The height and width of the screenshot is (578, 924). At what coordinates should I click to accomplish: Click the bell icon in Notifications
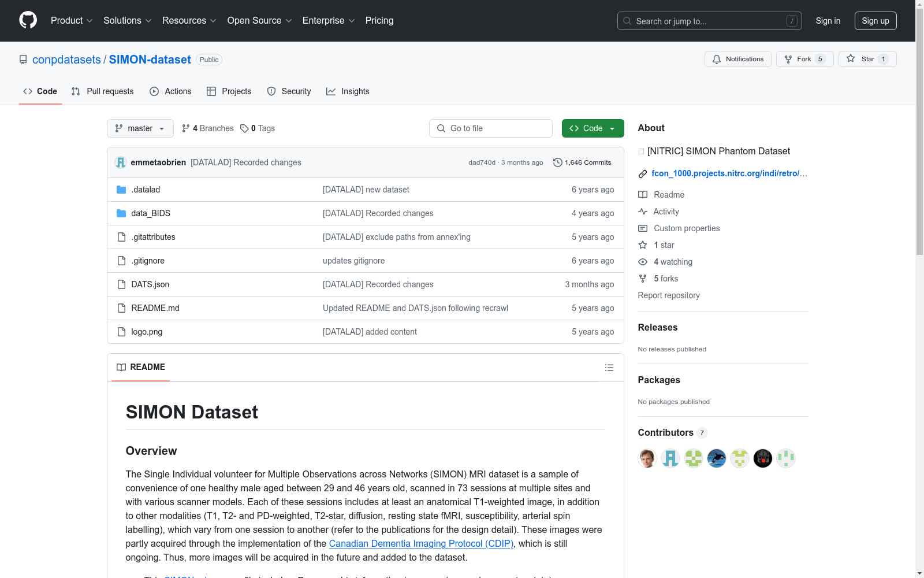(717, 59)
